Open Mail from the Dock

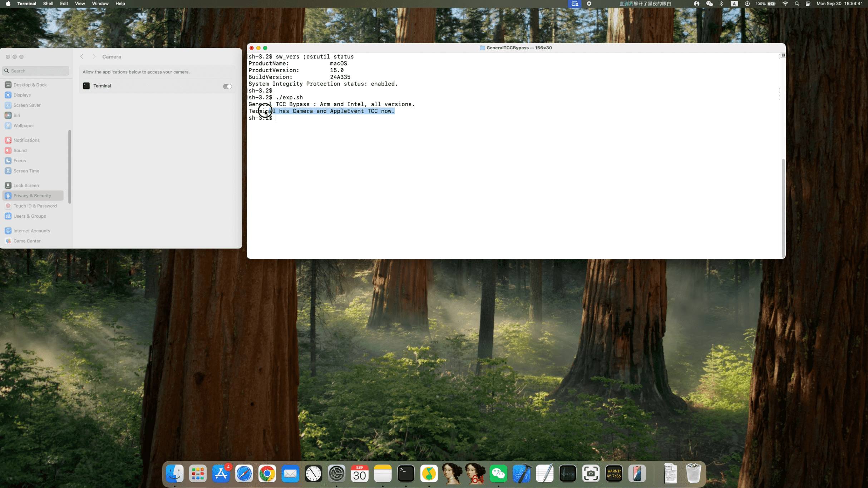click(290, 474)
